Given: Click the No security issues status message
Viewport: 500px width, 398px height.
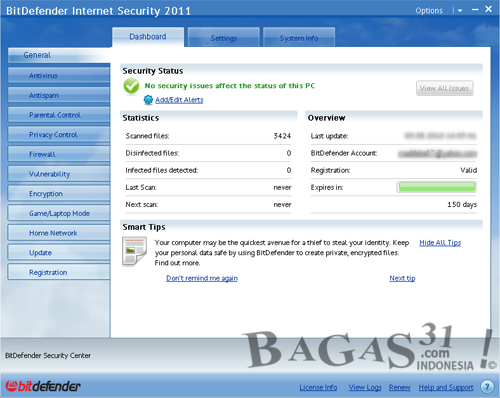Looking at the screenshot, I should [230, 86].
